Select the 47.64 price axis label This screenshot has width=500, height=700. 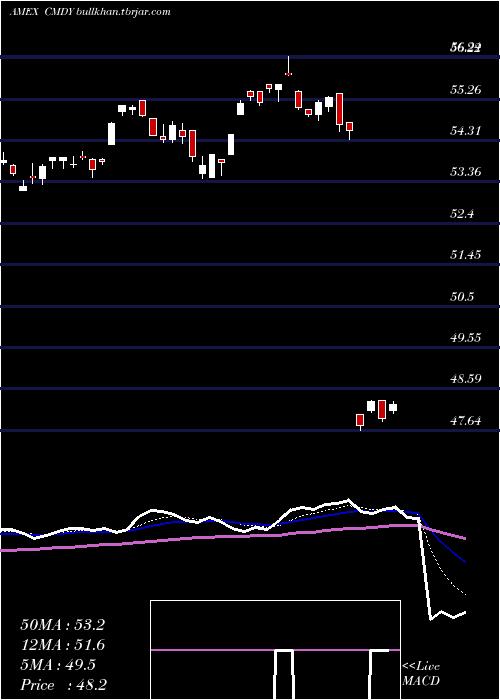(x=465, y=421)
